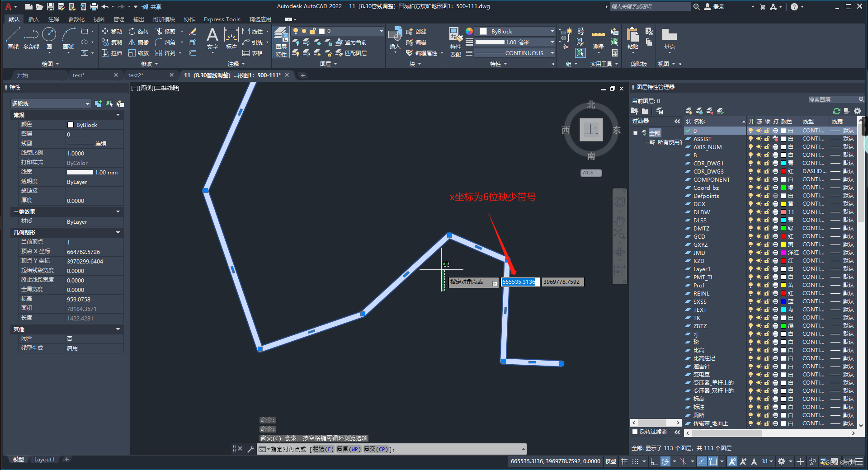This screenshot has height=470, width=868.
Task: Open the 参数化 (Parametric) ribbon tab
Action: (76, 19)
